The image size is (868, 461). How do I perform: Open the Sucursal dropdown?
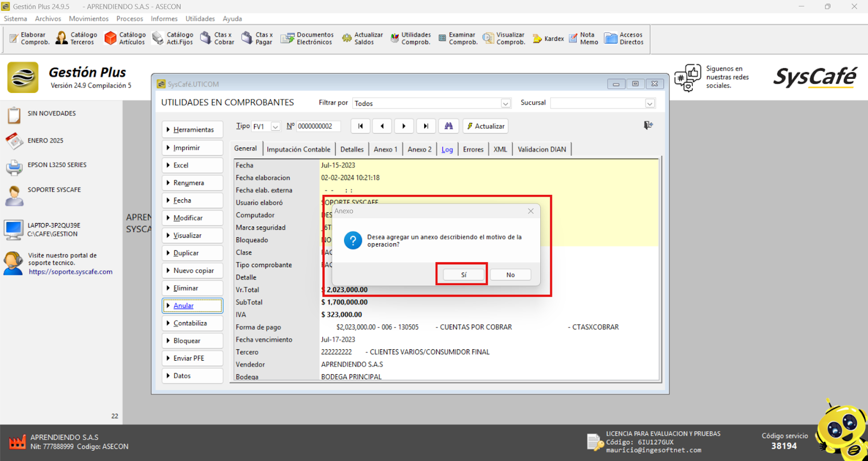coord(649,104)
